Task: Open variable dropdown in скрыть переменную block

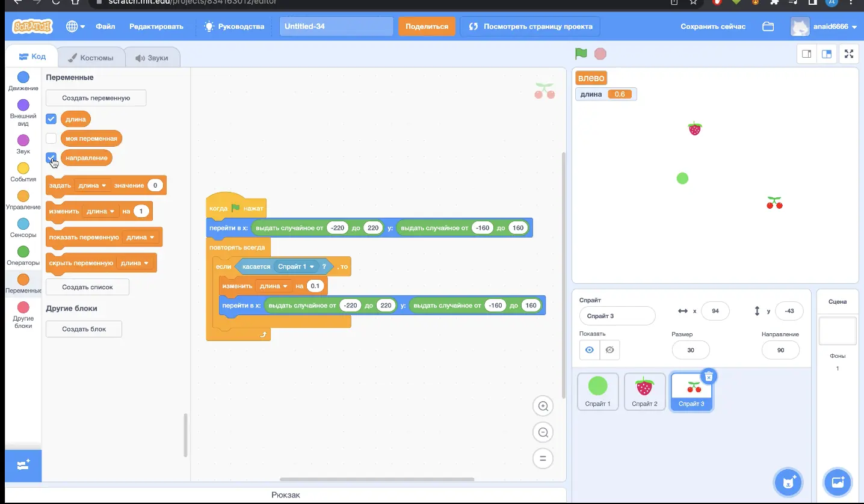Action: point(135,263)
